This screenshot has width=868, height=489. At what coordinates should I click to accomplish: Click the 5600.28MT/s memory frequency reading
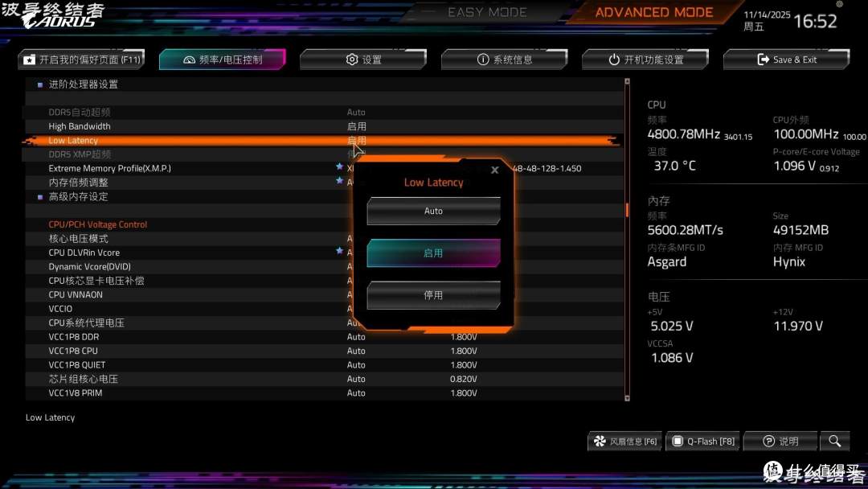[686, 230]
